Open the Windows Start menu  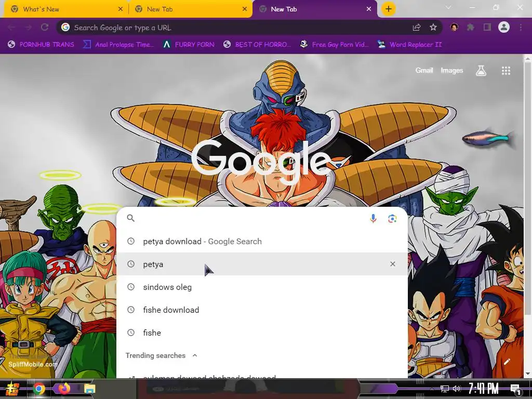coord(11,389)
